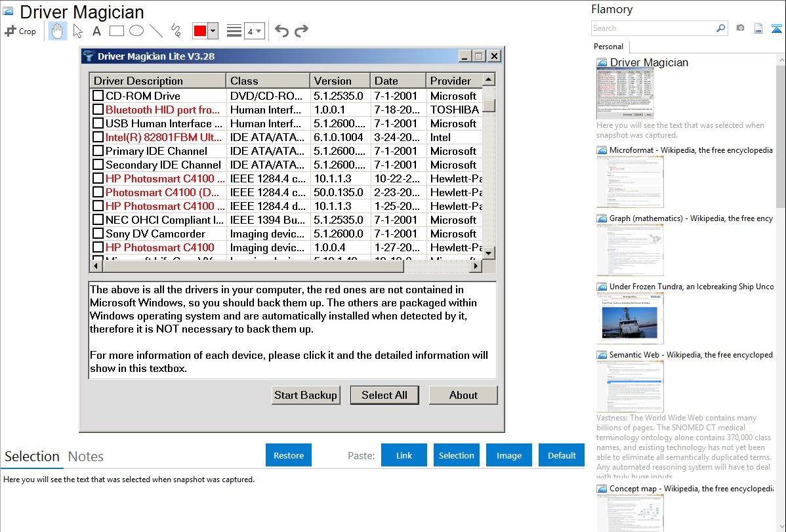Paste as Image button
The width and height of the screenshot is (786, 532).
tap(508, 455)
